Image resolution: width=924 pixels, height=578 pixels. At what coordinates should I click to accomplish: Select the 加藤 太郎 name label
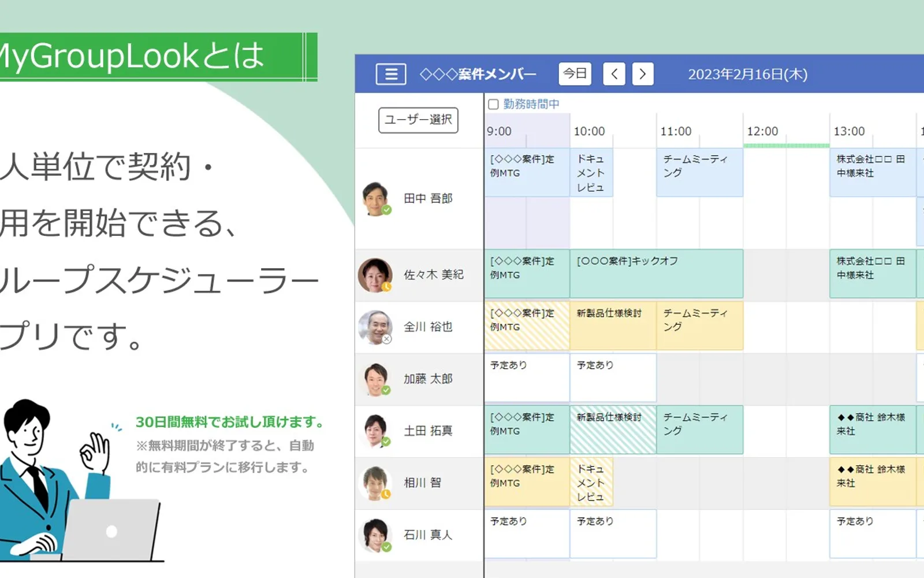pyautogui.click(x=428, y=379)
